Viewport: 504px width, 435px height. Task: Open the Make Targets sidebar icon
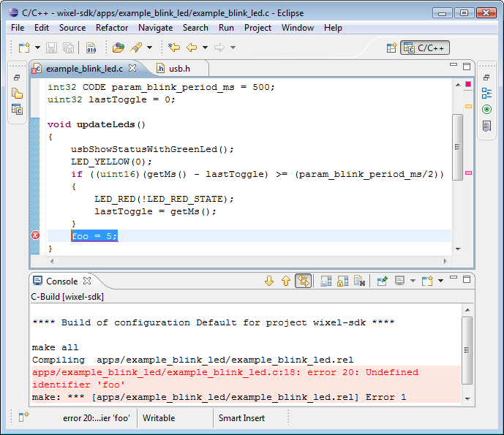[486, 110]
